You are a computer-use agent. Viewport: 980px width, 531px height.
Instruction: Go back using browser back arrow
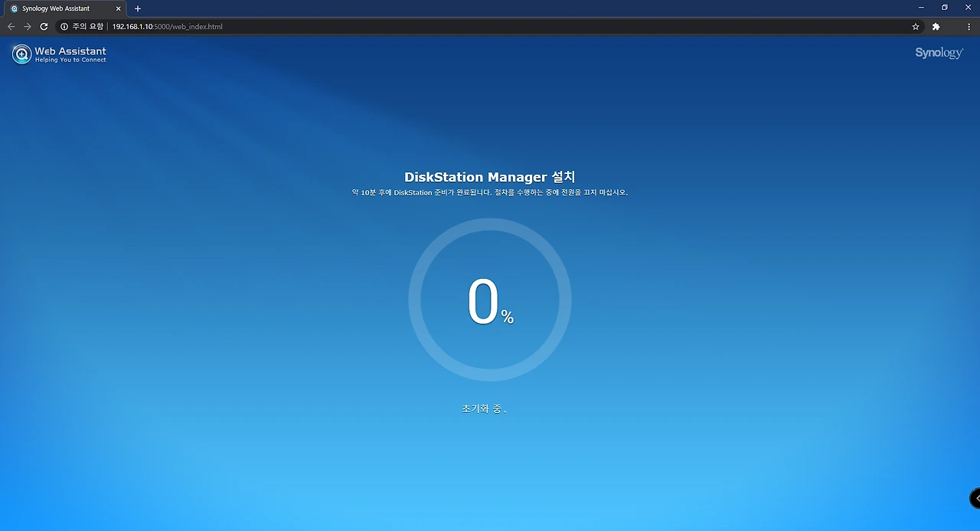coord(11,27)
